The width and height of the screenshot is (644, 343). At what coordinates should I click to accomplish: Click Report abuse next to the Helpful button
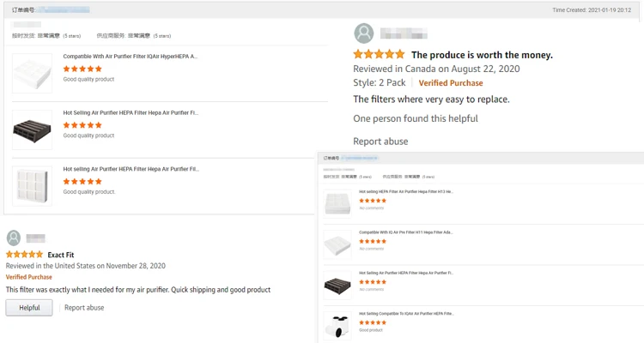click(84, 308)
